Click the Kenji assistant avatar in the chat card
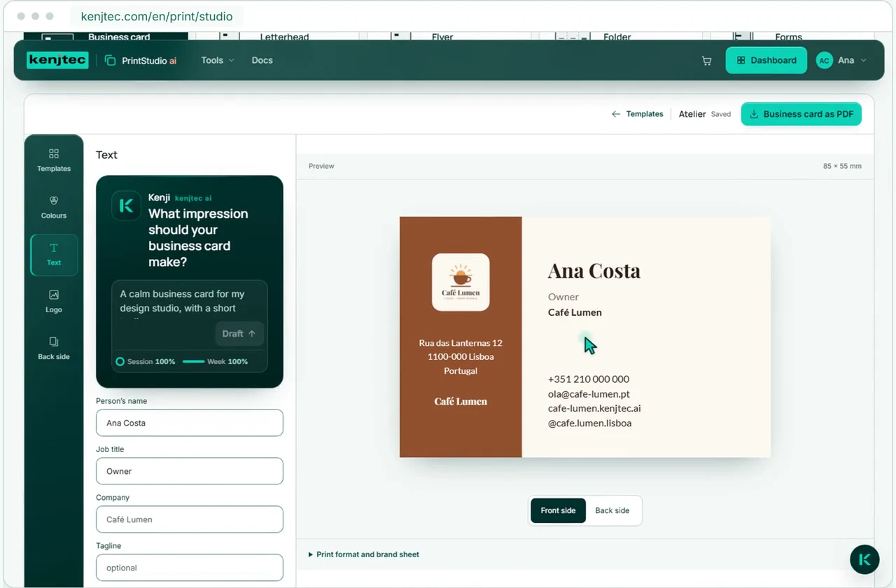The height and width of the screenshot is (588, 896). tap(126, 206)
